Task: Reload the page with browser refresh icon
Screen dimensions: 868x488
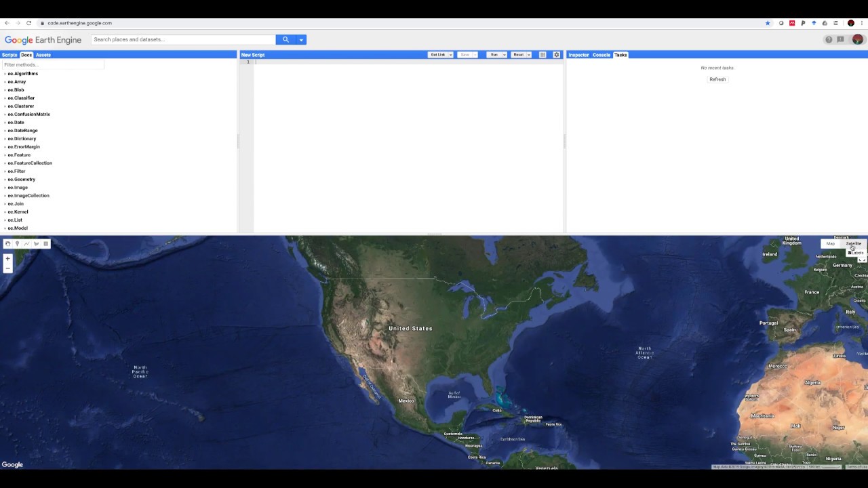Action: point(28,23)
